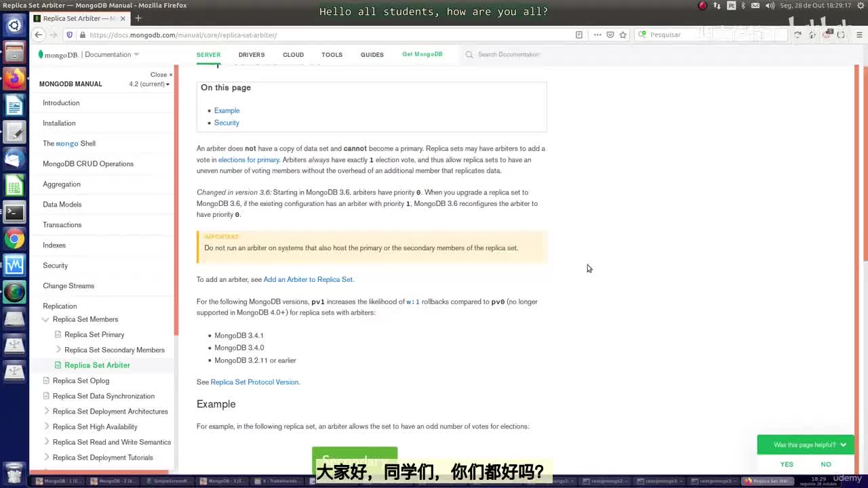Click the Firefox forward arrow button

coord(54,35)
